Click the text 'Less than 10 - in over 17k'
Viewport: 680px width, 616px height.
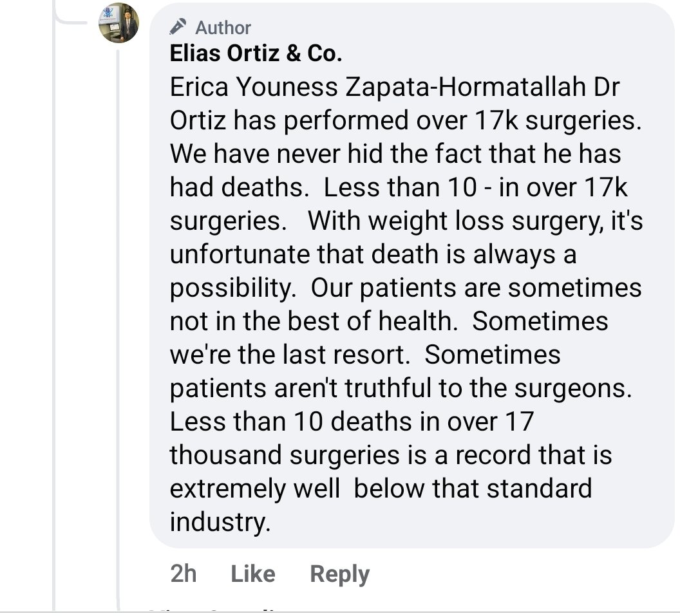click(475, 187)
